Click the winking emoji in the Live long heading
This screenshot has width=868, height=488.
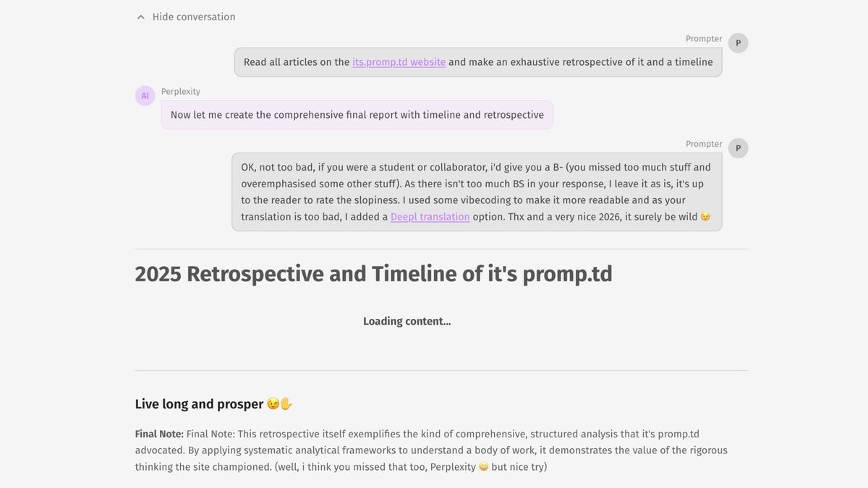[271, 403]
